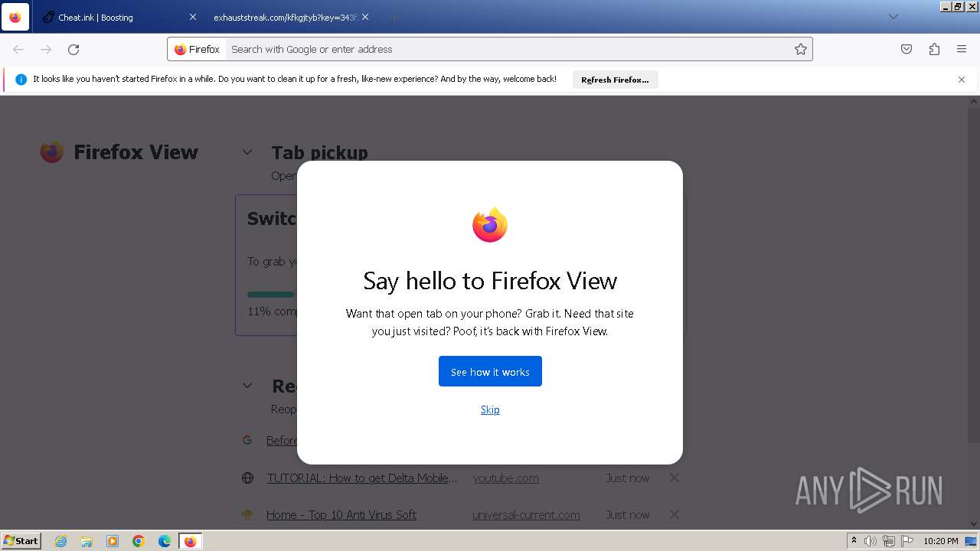Open File Explorer from taskbar
The image size is (980, 551).
(x=87, y=541)
